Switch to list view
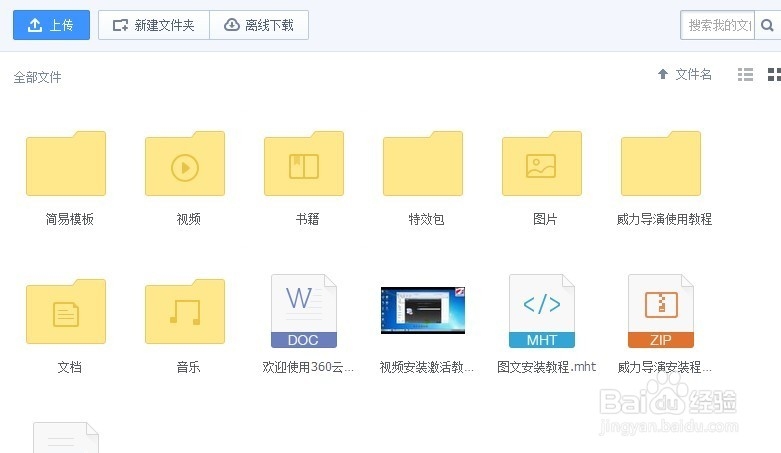This screenshot has height=453, width=781. pyautogui.click(x=745, y=75)
